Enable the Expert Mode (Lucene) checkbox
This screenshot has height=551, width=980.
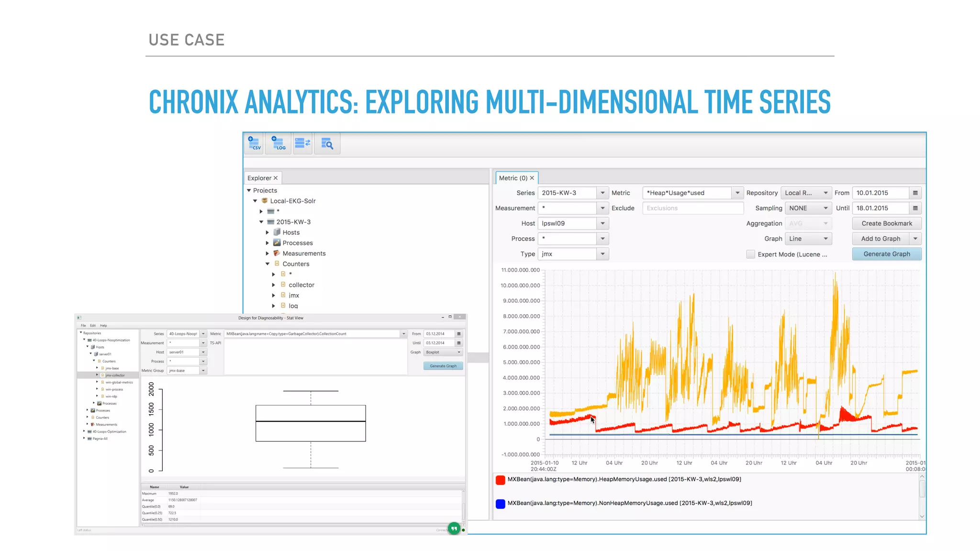(751, 254)
